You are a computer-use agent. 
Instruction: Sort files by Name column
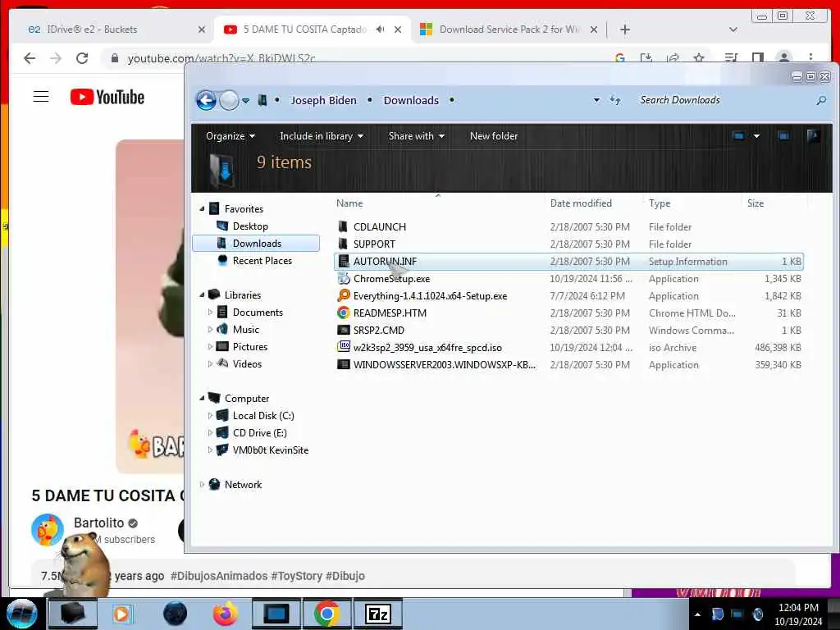pos(349,203)
